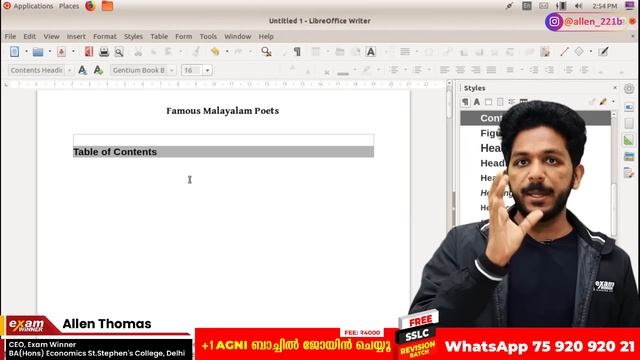The image size is (640, 360).
Task: Show Draw Functions pencil icon
Action: [x=603, y=52]
